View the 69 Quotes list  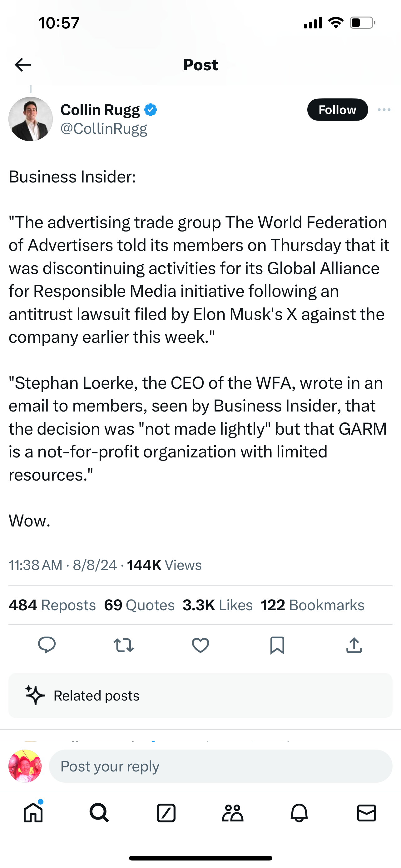pyautogui.click(x=139, y=605)
